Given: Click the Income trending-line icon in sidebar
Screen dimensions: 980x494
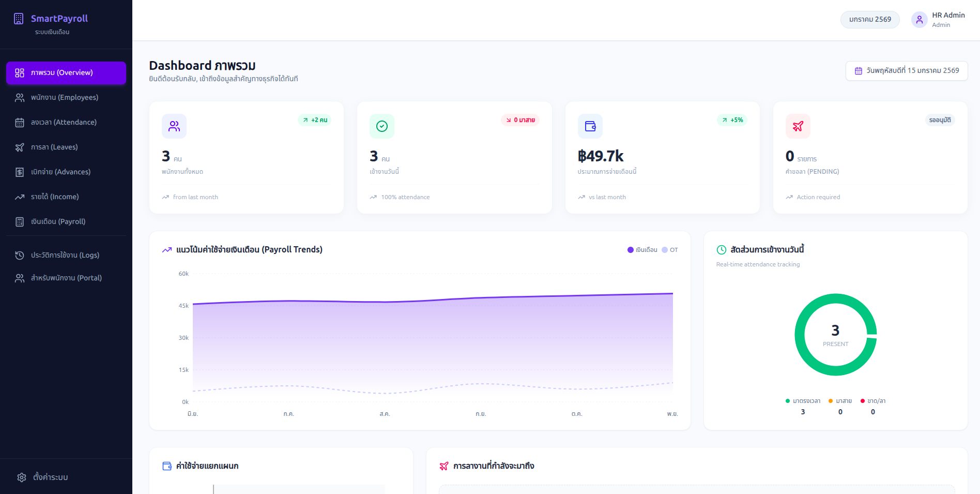Looking at the screenshot, I should (x=20, y=197).
